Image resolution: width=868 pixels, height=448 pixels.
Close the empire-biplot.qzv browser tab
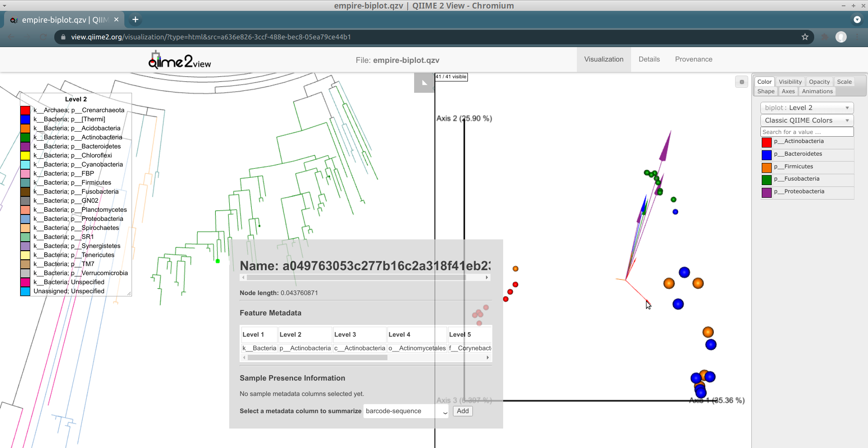(x=116, y=19)
